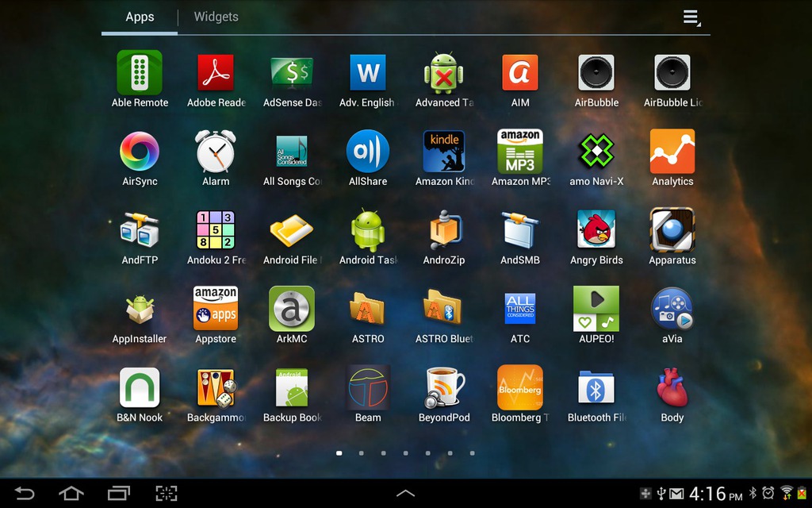Tap the alarm status icon
This screenshot has height=508, width=812.
point(768,493)
